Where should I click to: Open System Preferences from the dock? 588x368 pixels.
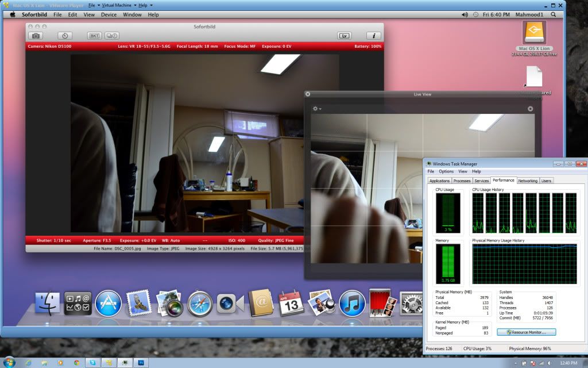[x=411, y=304]
